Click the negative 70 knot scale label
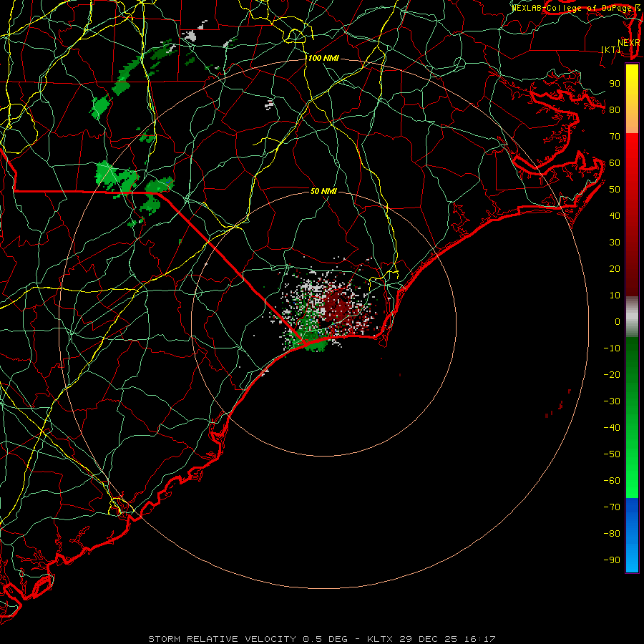The height and width of the screenshot is (644, 644). click(612, 507)
